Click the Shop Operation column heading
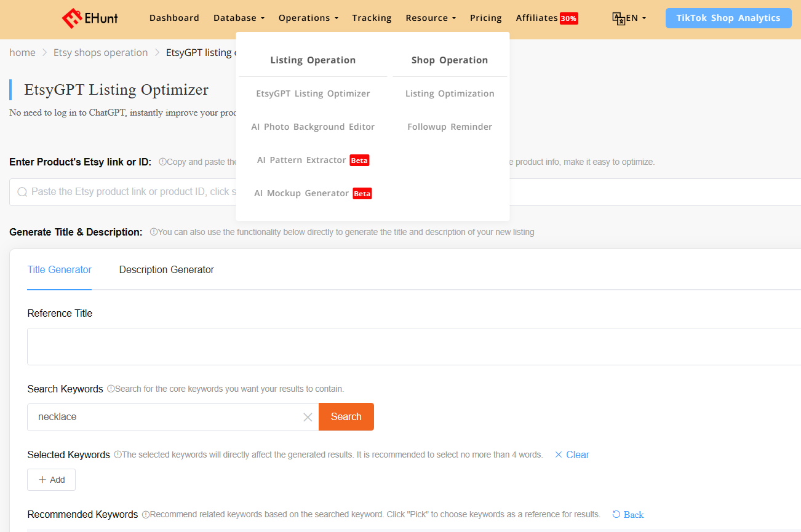The height and width of the screenshot is (532, 801). tap(450, 60)
